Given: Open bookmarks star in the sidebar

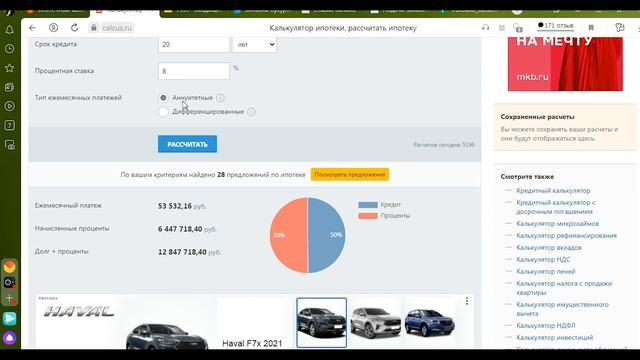Looking at the screenshot, I should pyautogui.click(x=9, y=68).
